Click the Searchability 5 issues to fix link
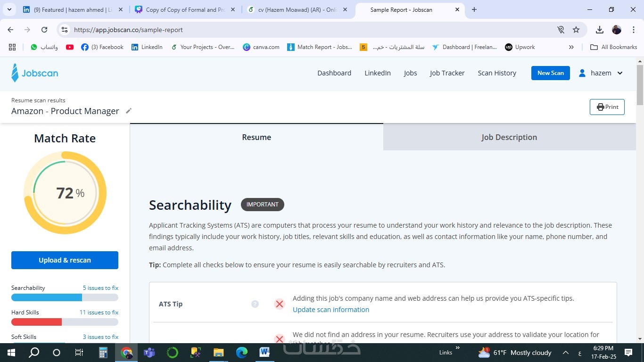This screenshot has width=644, height=362. [100, 288]
